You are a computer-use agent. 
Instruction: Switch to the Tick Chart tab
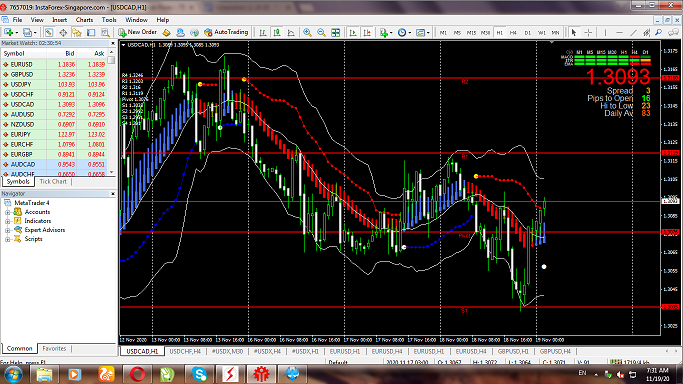tap(53, 182)
